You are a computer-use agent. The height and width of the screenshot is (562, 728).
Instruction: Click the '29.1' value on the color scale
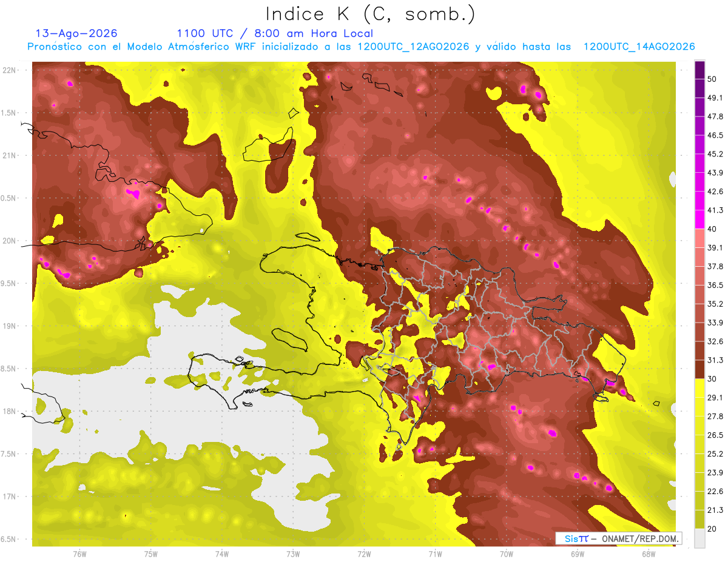(715, 398)
